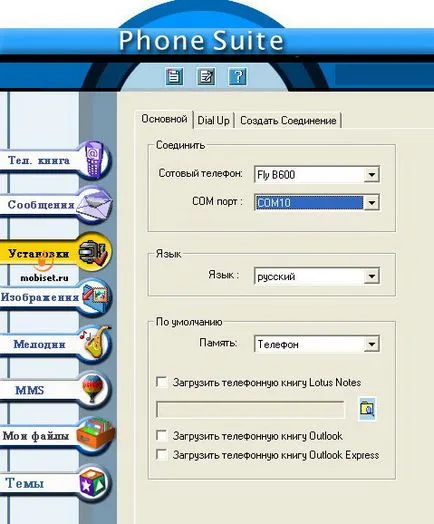Click the Lotus Notes file path field
Image resolution: width=434 pixels, height=524 pixels.
click(250, 409)
